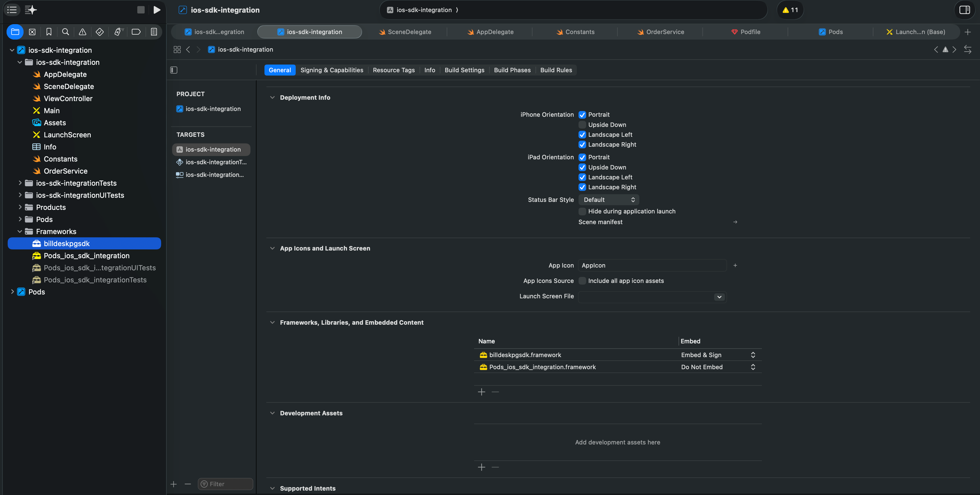Open the Status Bar Style dropdown
This screenshot has height=495, width=980.
click(609, 200)
